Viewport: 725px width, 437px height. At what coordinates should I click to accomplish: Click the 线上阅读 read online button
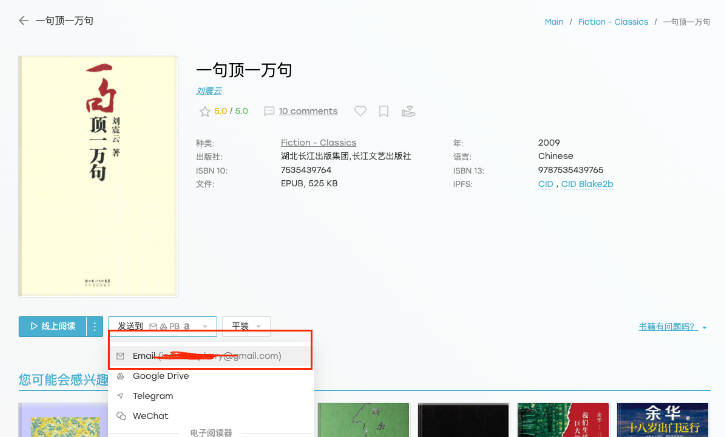click(x=53, y=326)
